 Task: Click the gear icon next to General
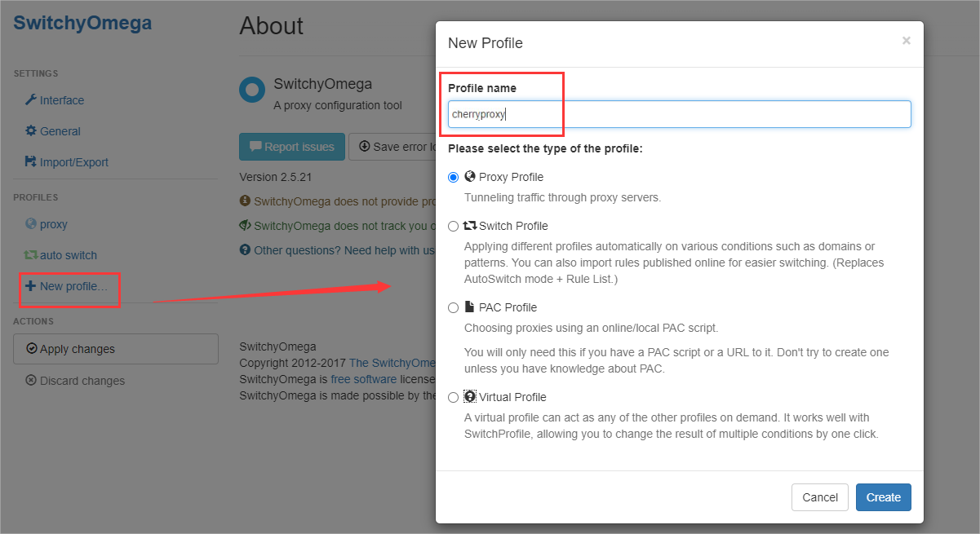click(31, 131)
